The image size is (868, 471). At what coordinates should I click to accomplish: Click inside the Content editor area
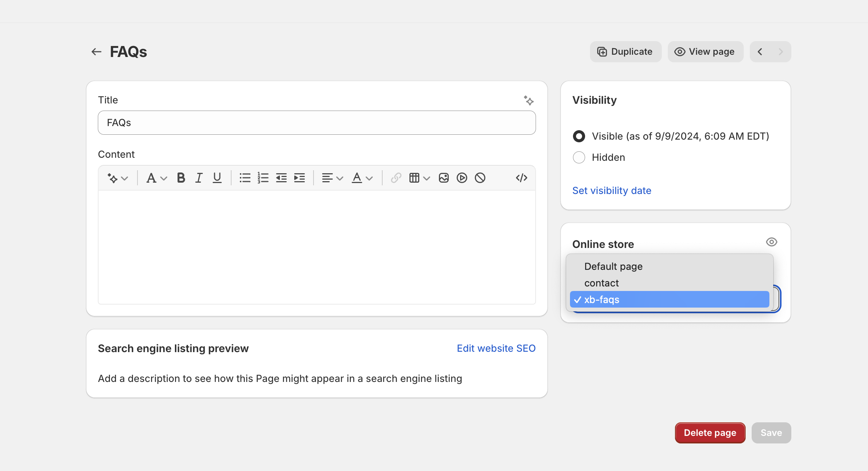(317, 247)
